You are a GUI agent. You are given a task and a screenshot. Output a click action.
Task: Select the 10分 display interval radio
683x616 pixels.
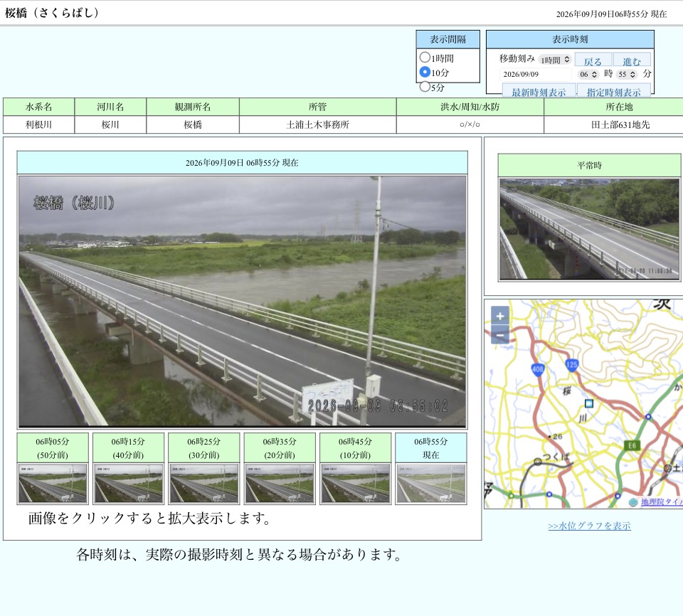[x=425, y=72]
